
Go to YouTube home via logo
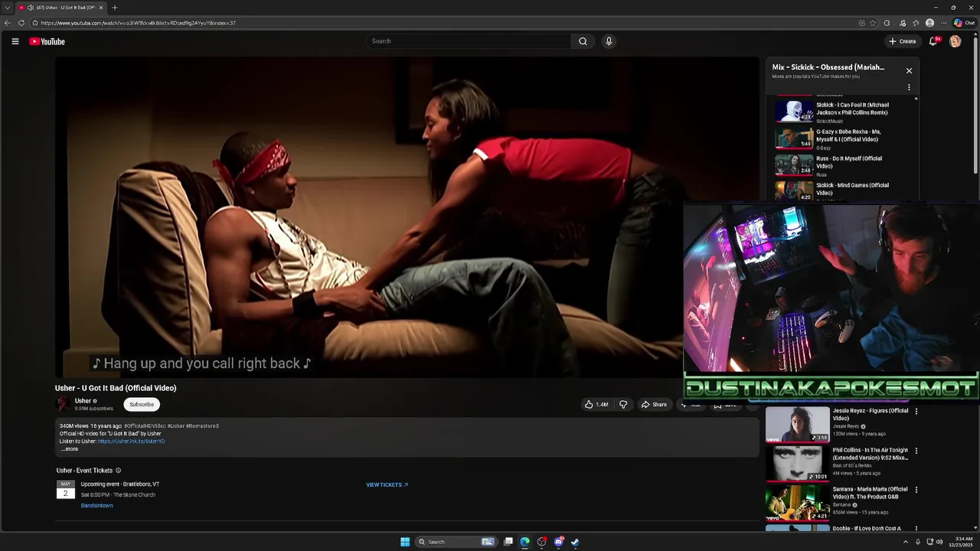pyautogui.click(x=47, y=41)
